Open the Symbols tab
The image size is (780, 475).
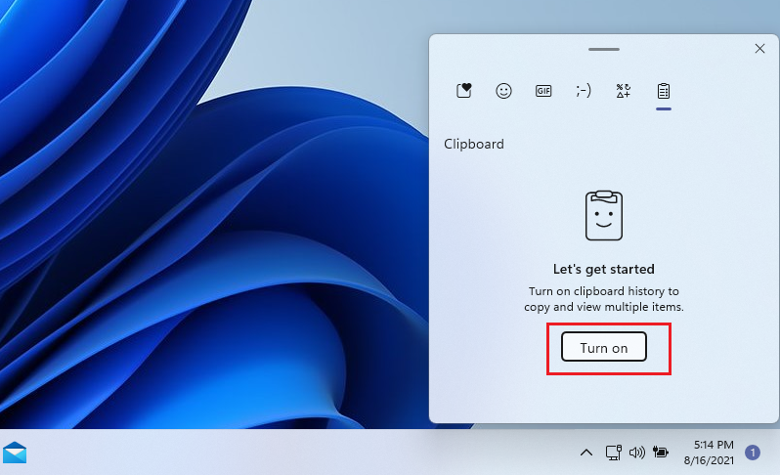[623, 91]
